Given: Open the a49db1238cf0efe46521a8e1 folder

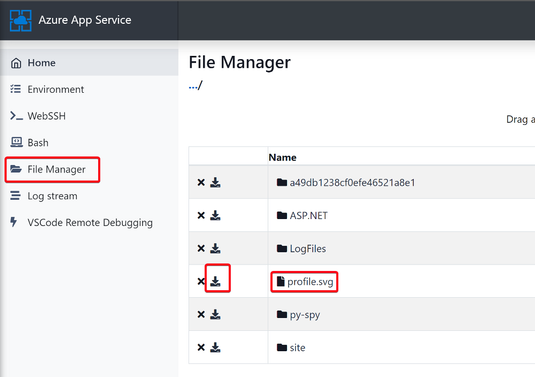Looking at the screenshot, I should pyautogui.click(x=352, y=183).
